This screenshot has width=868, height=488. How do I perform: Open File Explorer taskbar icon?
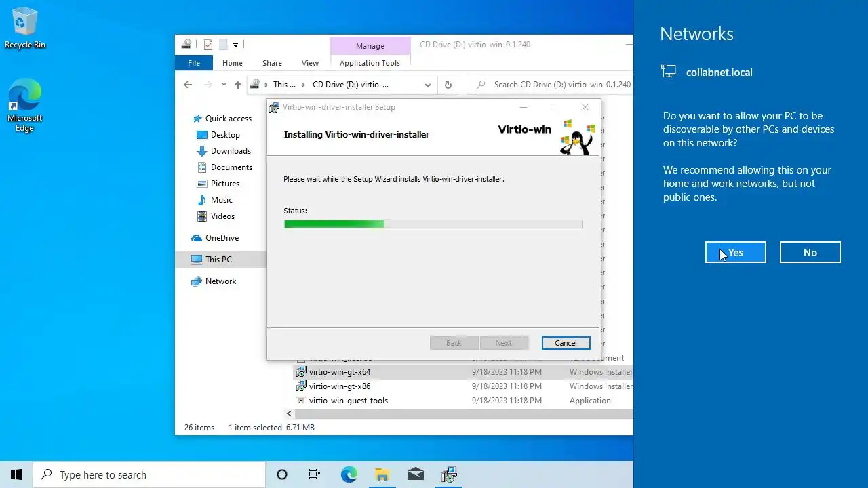[382, 474]
